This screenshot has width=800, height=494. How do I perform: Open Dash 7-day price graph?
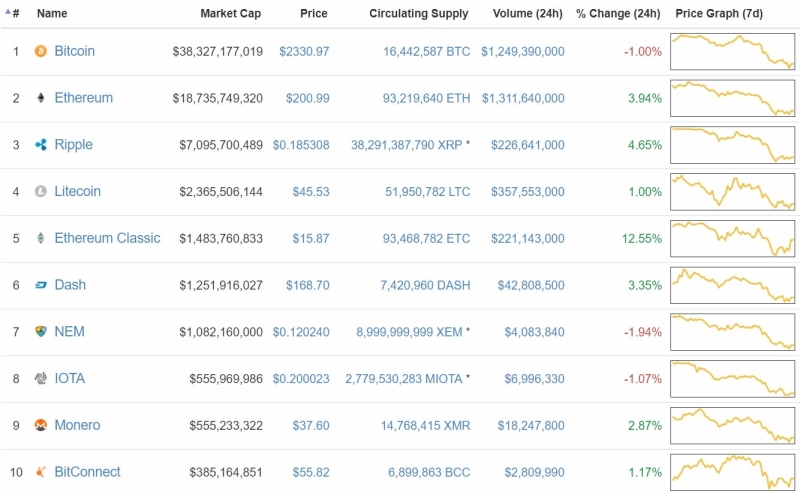click(x=733, y=285)
